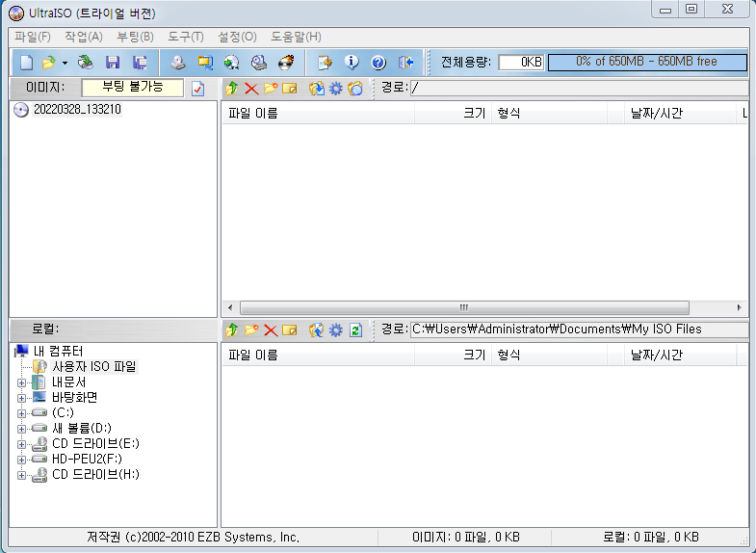Screen dimensions: 756x553
Task: Select 내 컴퓨터 in local tree
Action: 59,351
